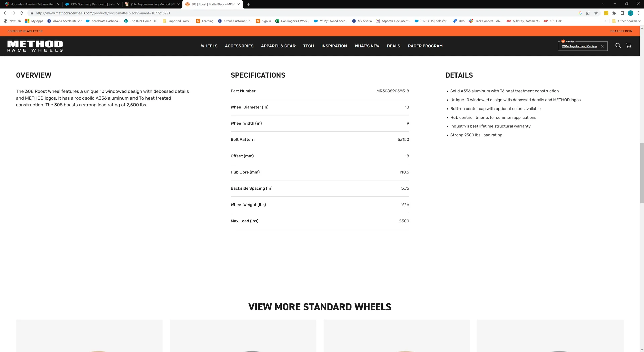Bookmark this page with the star icon

pos(596,13)
